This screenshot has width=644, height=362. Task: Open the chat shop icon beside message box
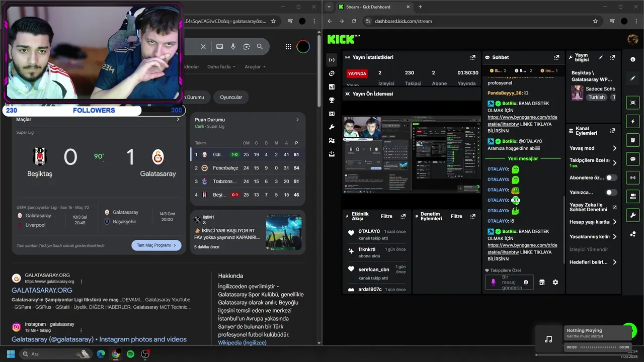pyautogui.click(x=542, y=282)
